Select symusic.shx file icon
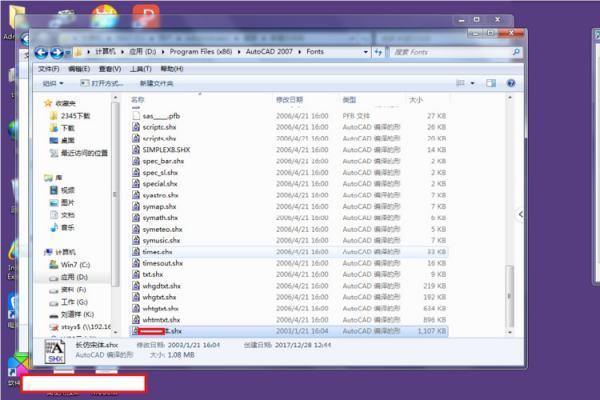Viewport: 600px width, 400px height. tap(136, 240)
